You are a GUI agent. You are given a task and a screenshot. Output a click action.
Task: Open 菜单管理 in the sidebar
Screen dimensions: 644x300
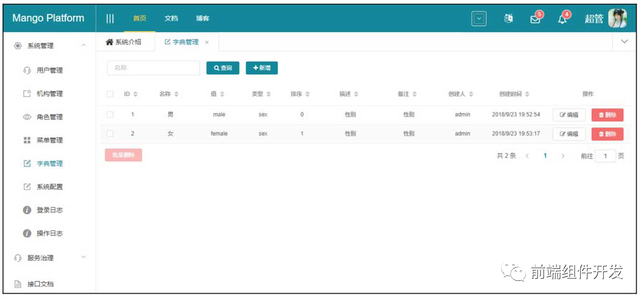(x=50, y=140)
